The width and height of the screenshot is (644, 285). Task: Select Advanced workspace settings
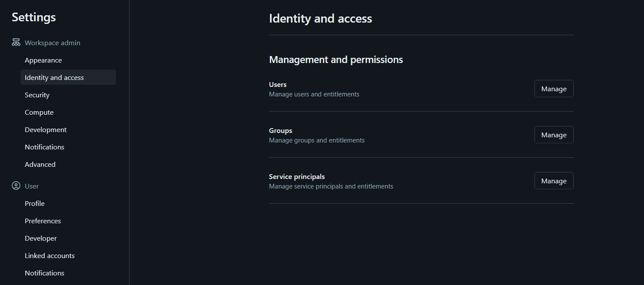pos(40,165)
